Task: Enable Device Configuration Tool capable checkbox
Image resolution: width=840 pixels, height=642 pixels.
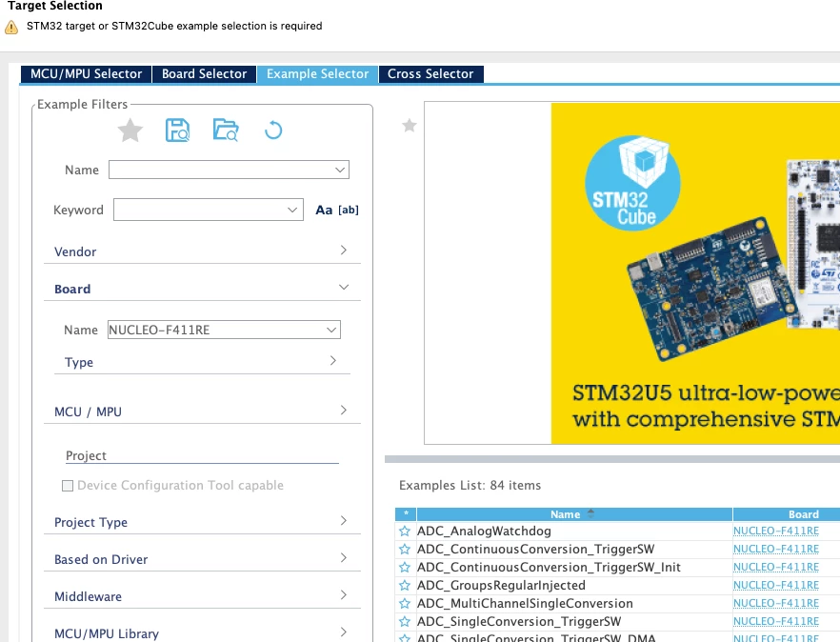Action: 68,486
